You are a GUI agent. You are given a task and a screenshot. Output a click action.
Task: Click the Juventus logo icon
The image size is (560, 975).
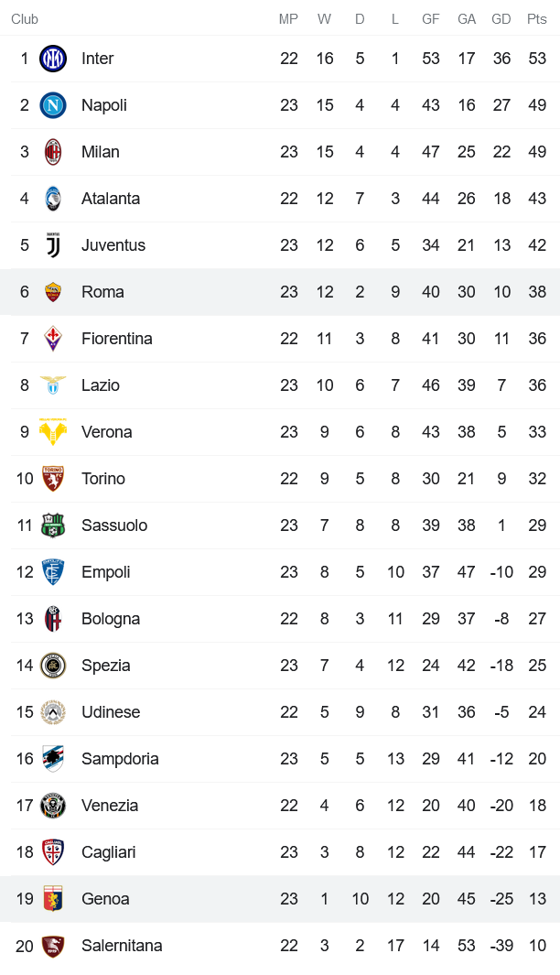pos(53,245)
